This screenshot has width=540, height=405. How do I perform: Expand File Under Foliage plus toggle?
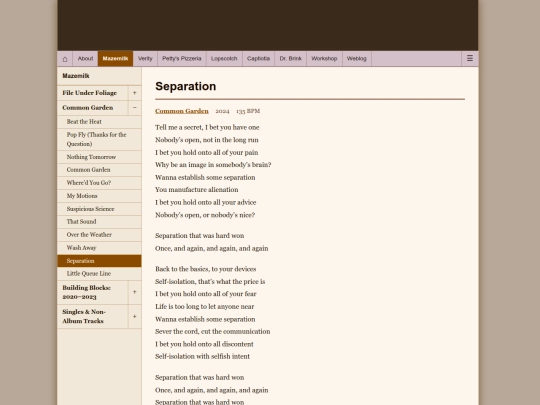[135, 93]
